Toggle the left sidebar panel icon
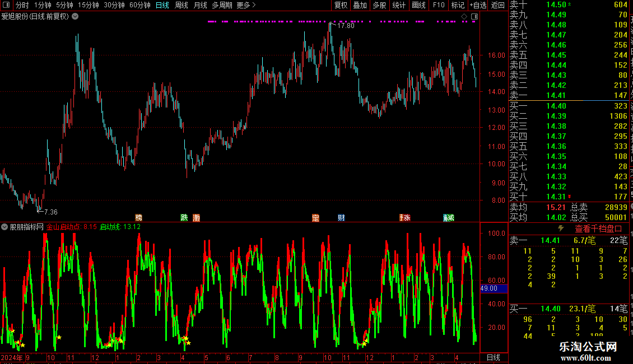 (6, 5)
